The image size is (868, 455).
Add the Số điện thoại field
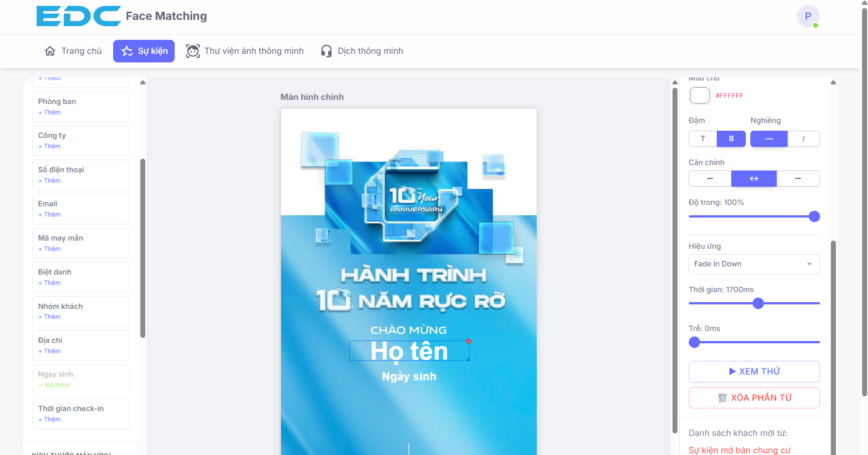click(x=81, y=175)
